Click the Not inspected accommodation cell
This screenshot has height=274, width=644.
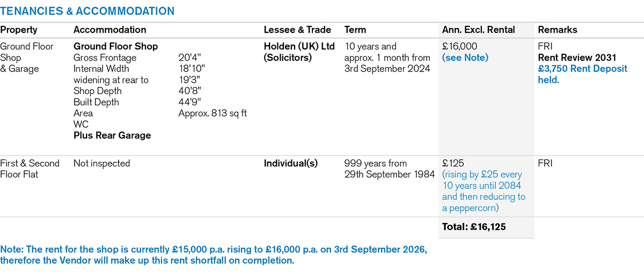click(102, 163)
